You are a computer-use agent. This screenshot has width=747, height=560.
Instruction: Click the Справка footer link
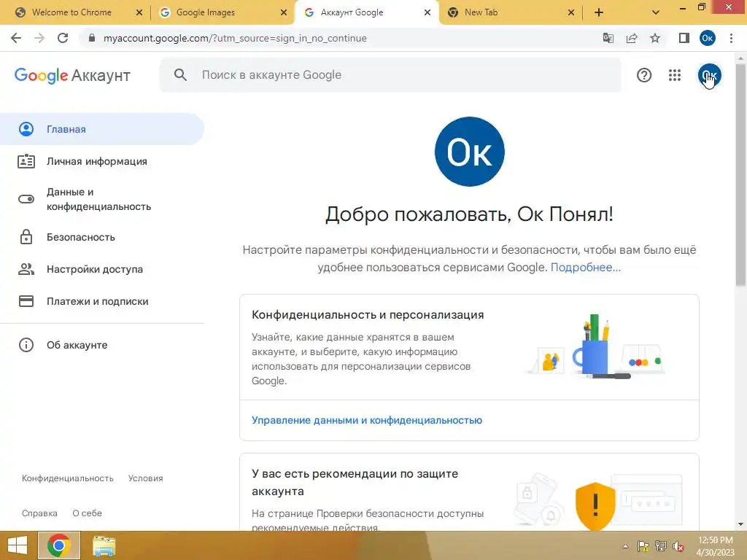(39, 513)
